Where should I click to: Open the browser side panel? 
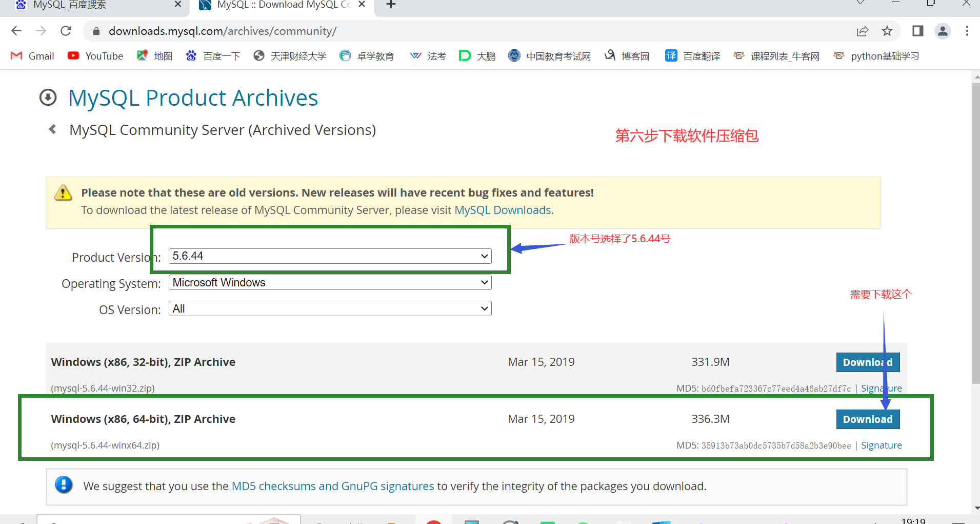[x=918, y=31]
